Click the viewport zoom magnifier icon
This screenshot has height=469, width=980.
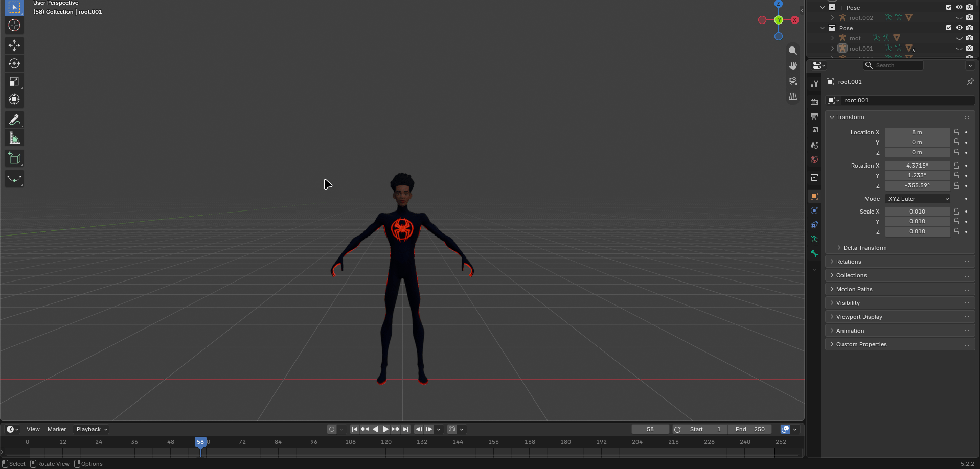coord(793,51)
